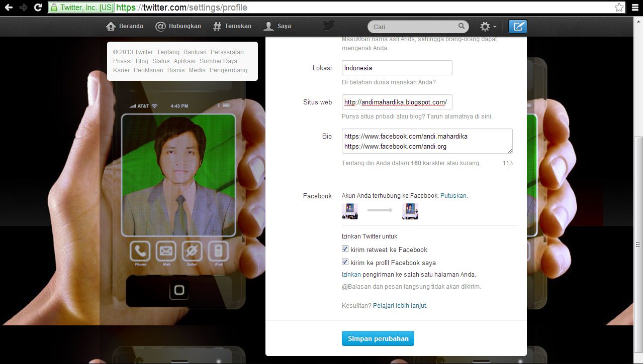Image resolution: width=643 pixels, height=364 pixels.
Task: Open the Karier footer link
Action: 121,70
